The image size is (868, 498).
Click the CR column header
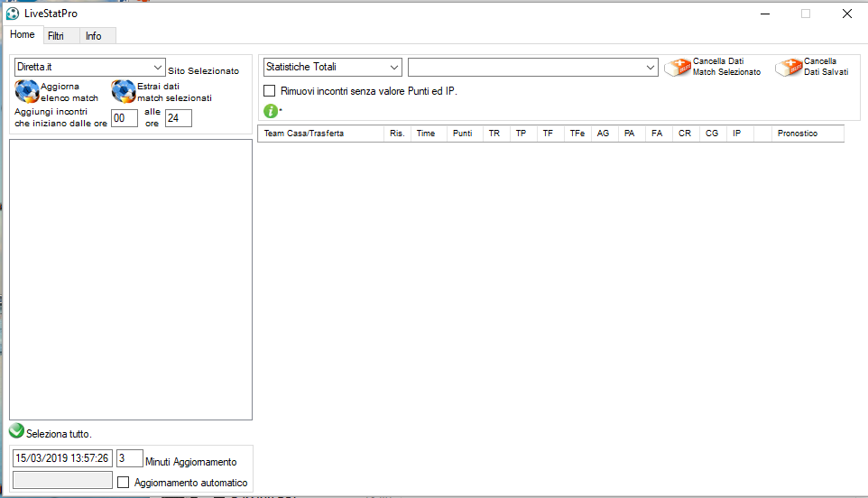[687, 134]
